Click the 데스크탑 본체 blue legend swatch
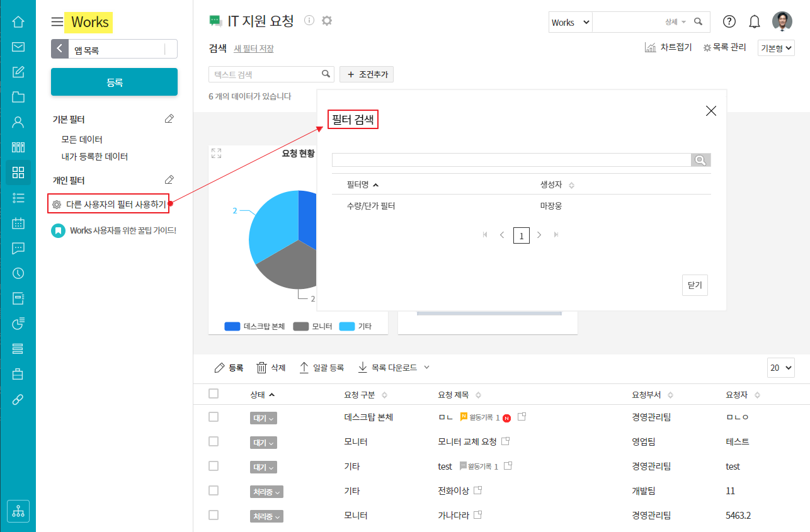Screen dimensions: 810x532 pos(232,326)
